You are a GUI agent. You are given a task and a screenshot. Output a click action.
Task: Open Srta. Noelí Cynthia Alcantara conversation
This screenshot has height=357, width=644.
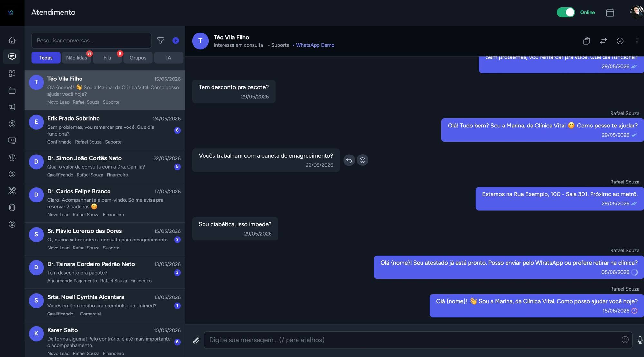click(x=105, y=305)
